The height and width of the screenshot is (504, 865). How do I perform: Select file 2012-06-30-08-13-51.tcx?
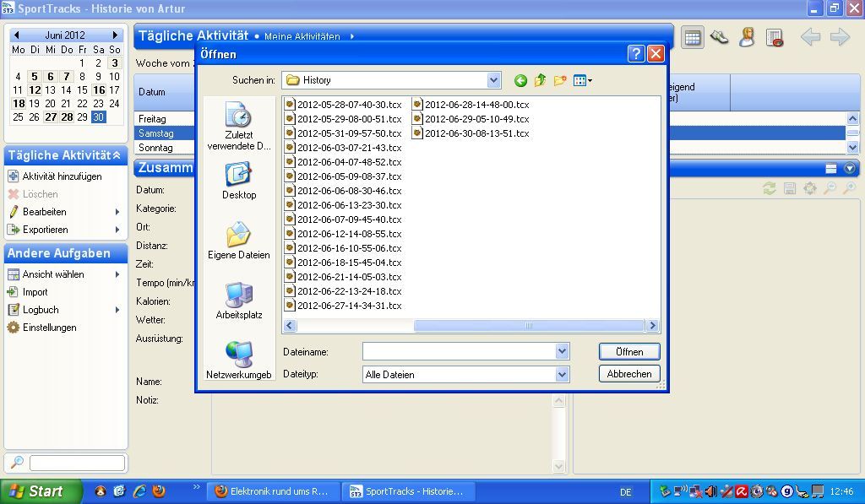tap(471, 133)
